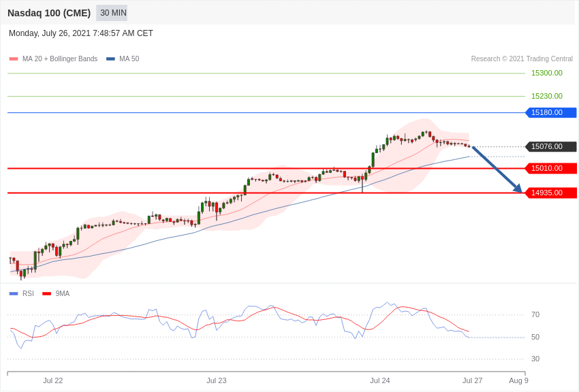Click the Aug 9 date axis label
Viewport: 579px width, 392px height.
518,380
